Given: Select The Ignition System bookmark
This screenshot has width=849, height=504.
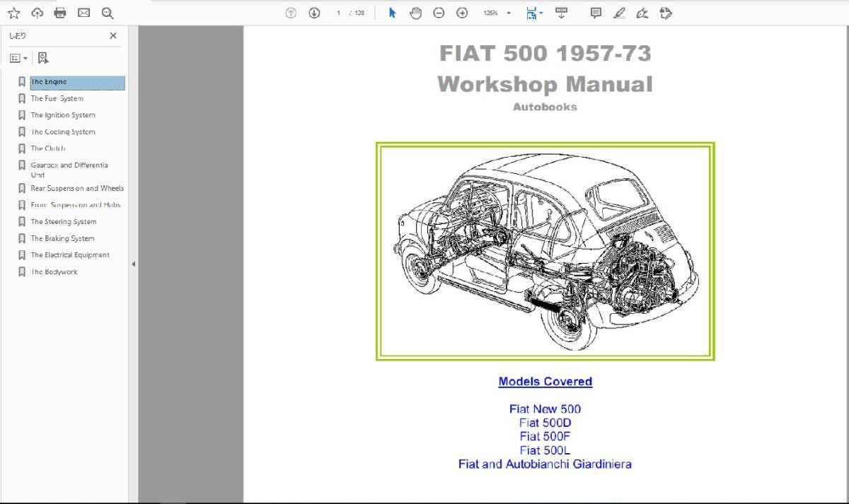Looking at the screenshot, I should click(x=62, y=115).
